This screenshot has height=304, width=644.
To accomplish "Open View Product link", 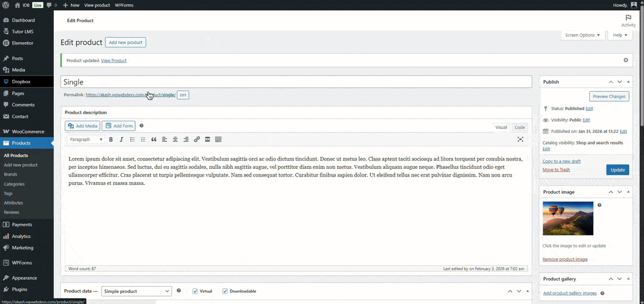I will (x=114, y=60).
